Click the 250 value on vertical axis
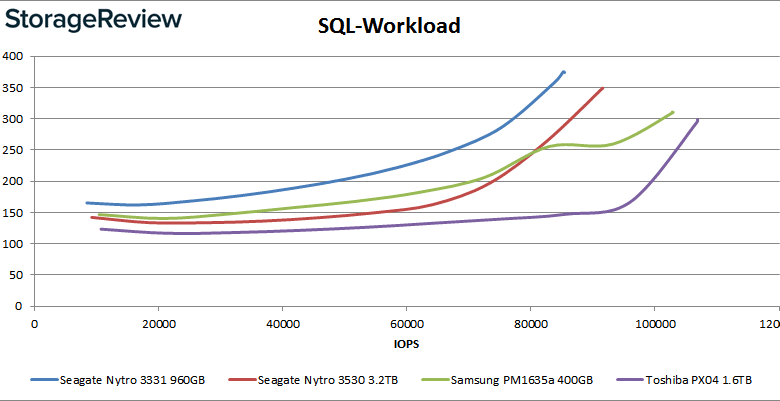The image size is (780, 401). pos(12,150)
